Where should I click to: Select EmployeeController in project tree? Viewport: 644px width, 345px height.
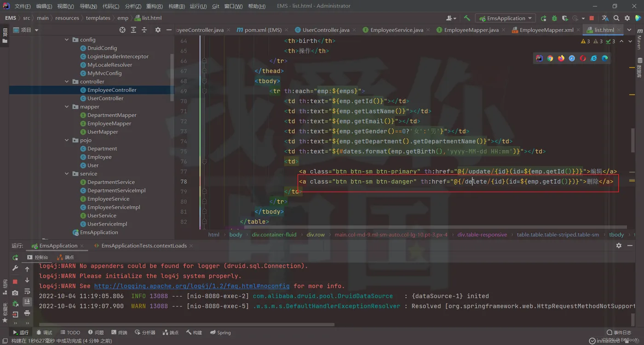tap(112, 90)
